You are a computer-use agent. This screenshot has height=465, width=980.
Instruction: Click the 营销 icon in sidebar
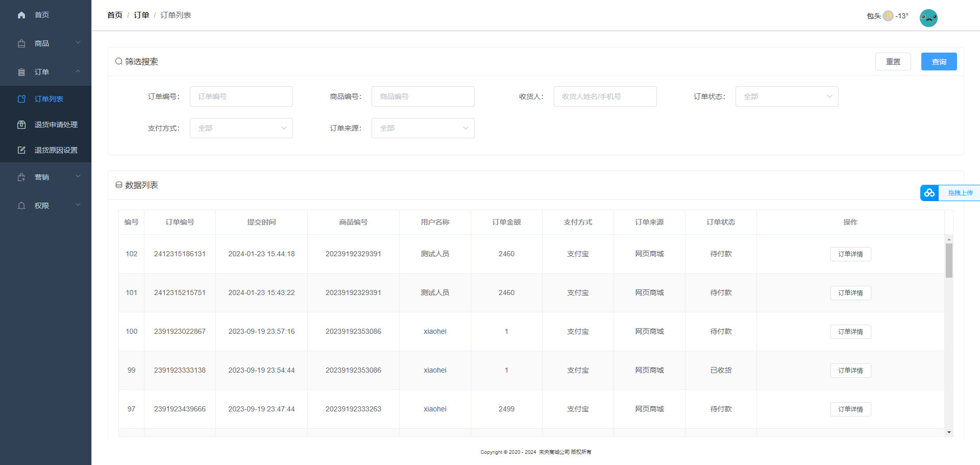pyautogui.click(x=21, y=177)
